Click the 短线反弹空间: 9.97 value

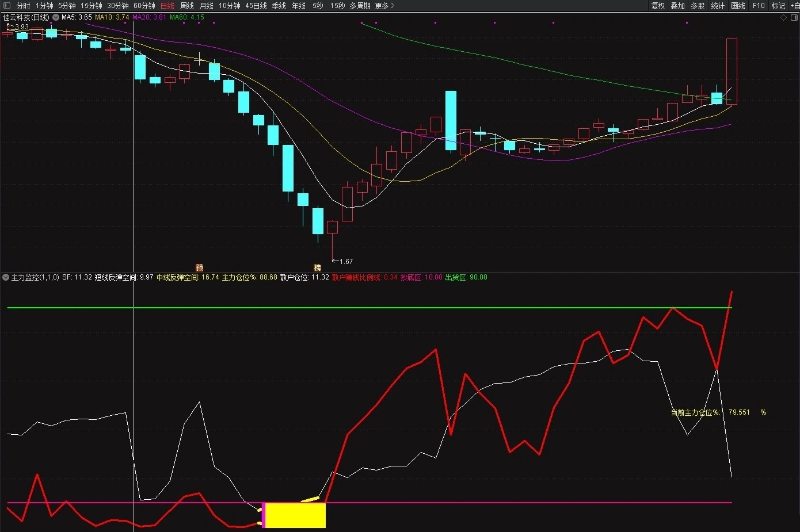(x=124, y=277)
